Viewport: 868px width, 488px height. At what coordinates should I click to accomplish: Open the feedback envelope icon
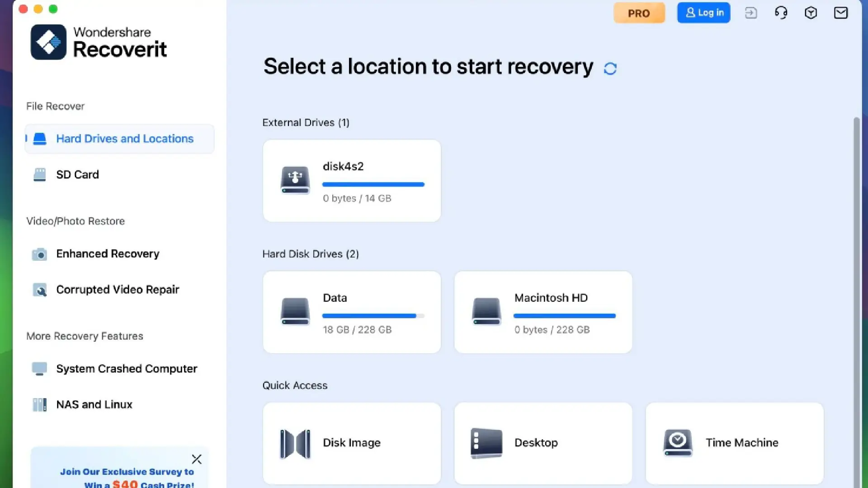(x=840, y=13)
